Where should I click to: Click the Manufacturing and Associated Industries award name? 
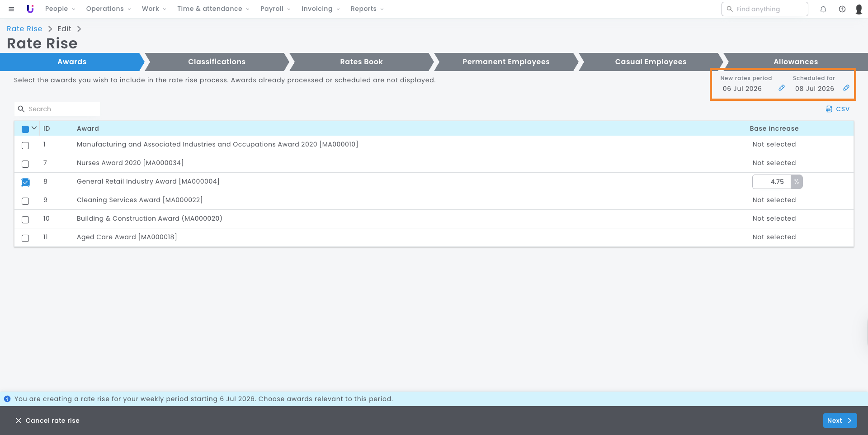pos(217,144)
